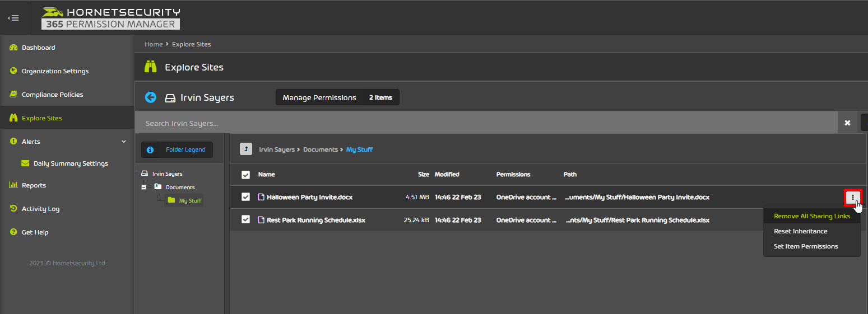The width and height of the screenshot is (868, 314).
Task: Click the Dashboard gauge icon
Action: pyautogui.click(x=13, y=48)
